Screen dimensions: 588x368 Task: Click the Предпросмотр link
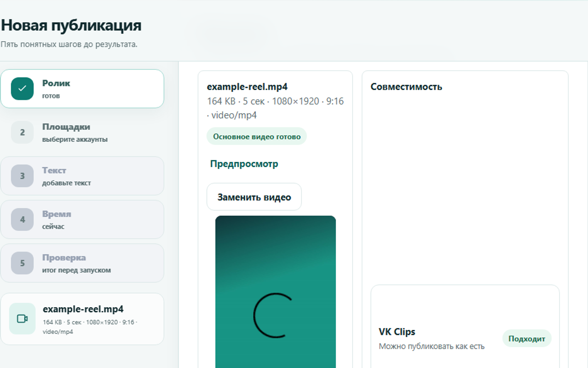244,164
